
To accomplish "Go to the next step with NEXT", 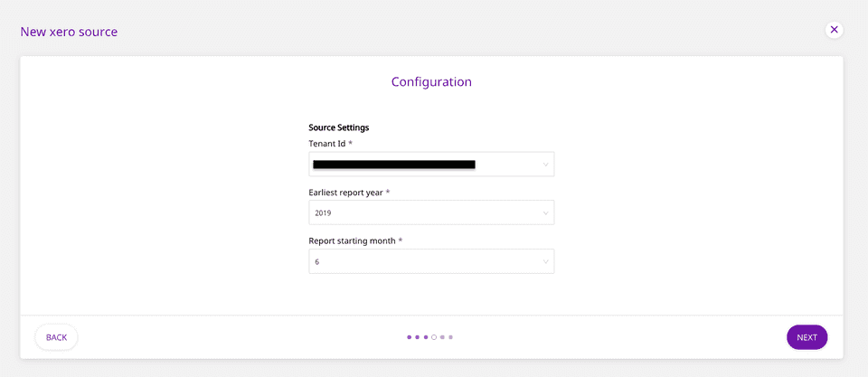I will tap(807, 337).
